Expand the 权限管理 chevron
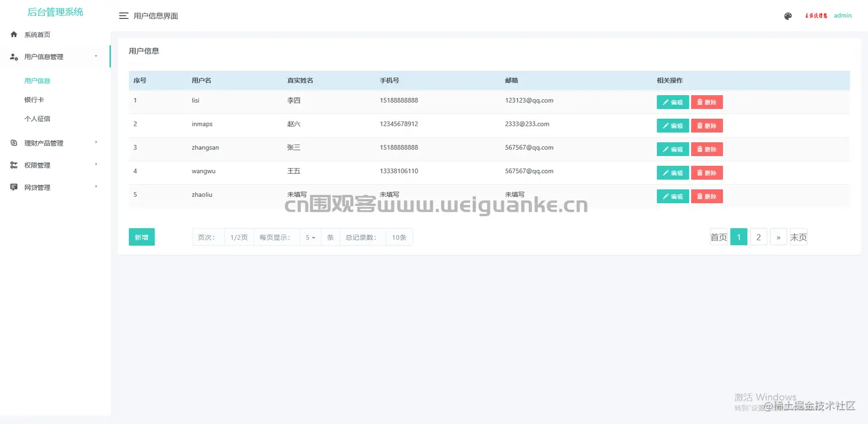Screen dimensions: 868x424 point(96,164)
